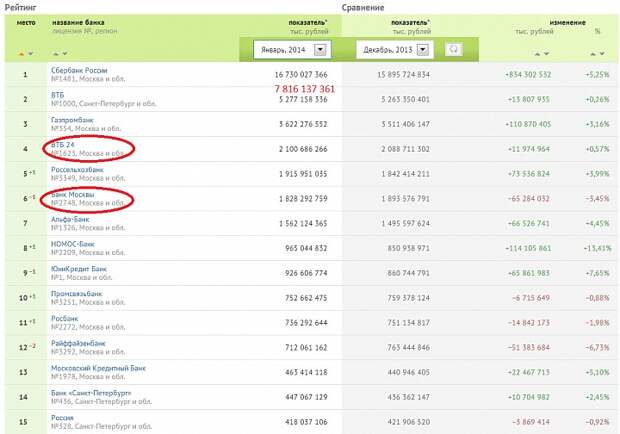Click the Рейтинг heading
The height and width of the screenshot is (434, 620).
(21, 8)
